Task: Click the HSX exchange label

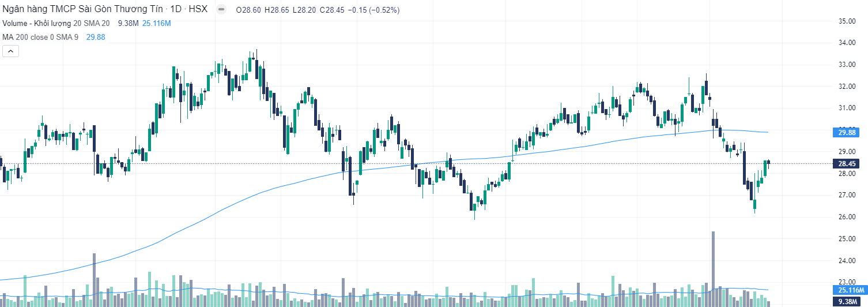Action: tap(198, 10)
